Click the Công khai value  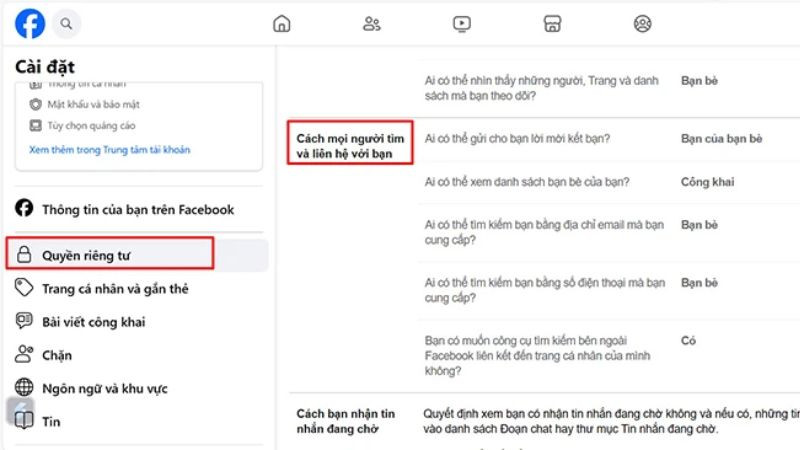(707, 182)
